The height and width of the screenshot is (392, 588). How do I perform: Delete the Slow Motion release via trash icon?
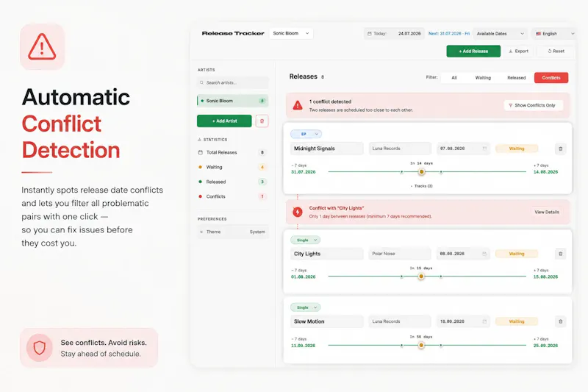point(560,321)
